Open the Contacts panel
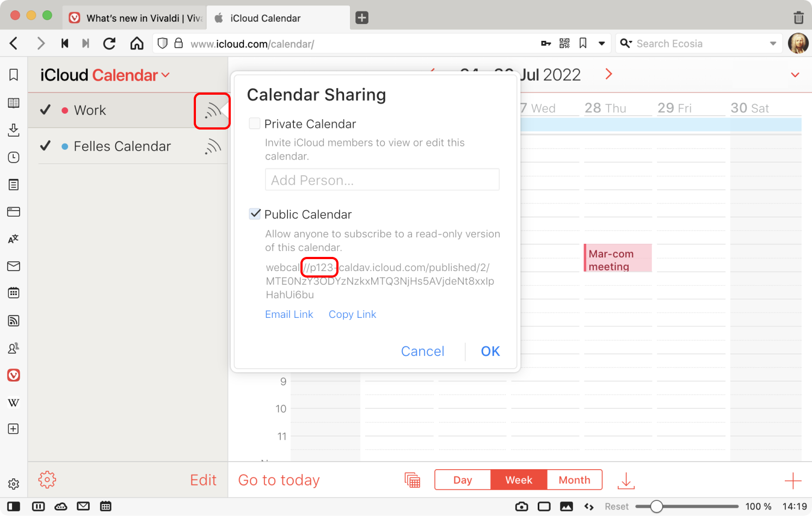The width and height of the screenshot is (812, 516). click(x=14, y=348)
